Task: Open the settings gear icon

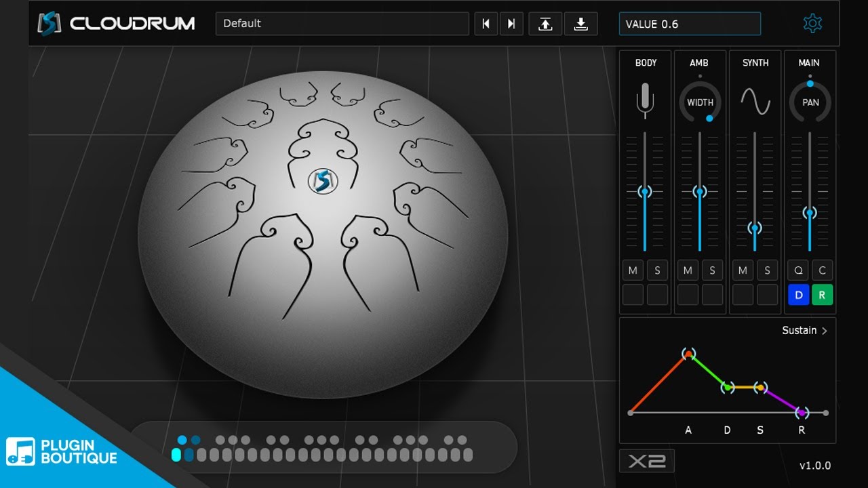Action: (x=812, y=24)
